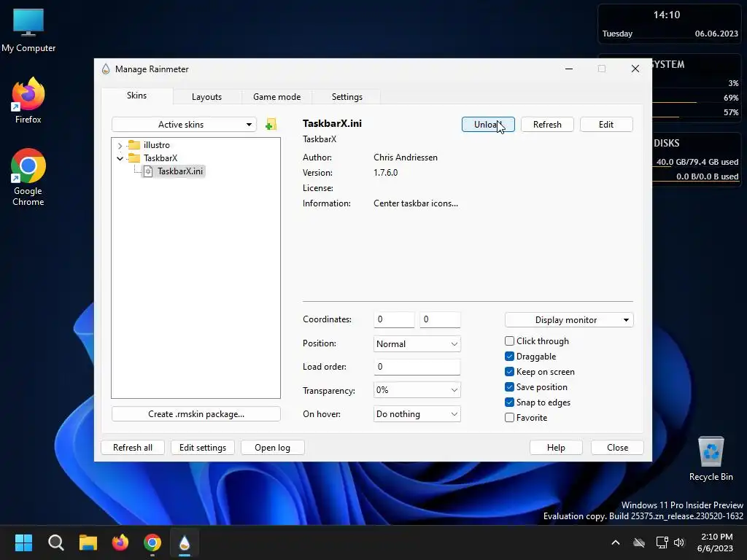Open the taskbar clock showing 2:10 PM

(x=715, y=542)
